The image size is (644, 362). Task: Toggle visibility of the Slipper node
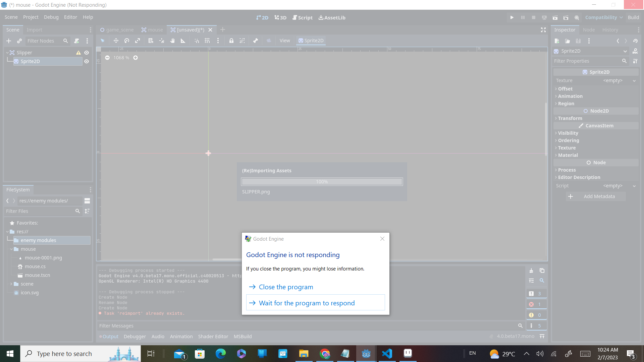87,53
